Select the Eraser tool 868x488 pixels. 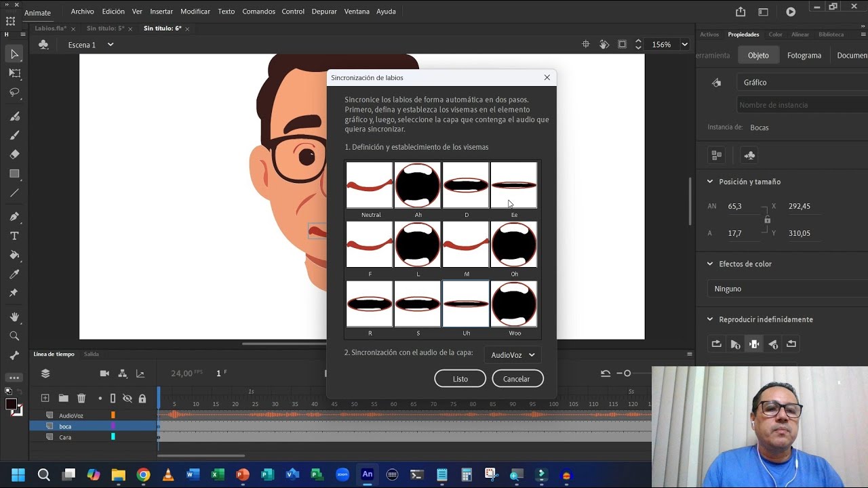pos(14,154)
